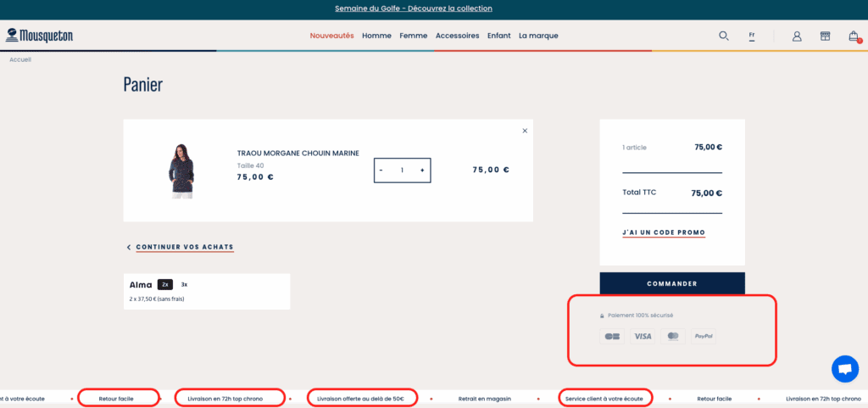Open the Homme menu
The height and width of the screenshot is (408, 868).
tap(376, 36)
